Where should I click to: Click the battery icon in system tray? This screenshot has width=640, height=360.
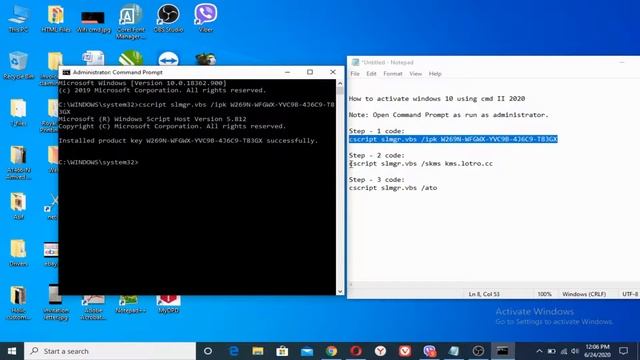pyautogui.click(x=551, y=351)
